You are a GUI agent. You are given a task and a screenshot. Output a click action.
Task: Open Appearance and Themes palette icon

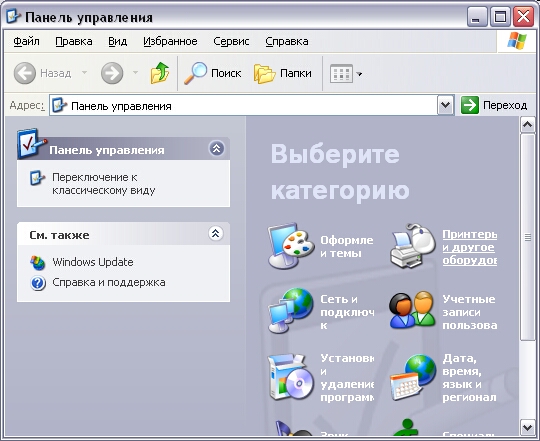[x=291, y=246]
